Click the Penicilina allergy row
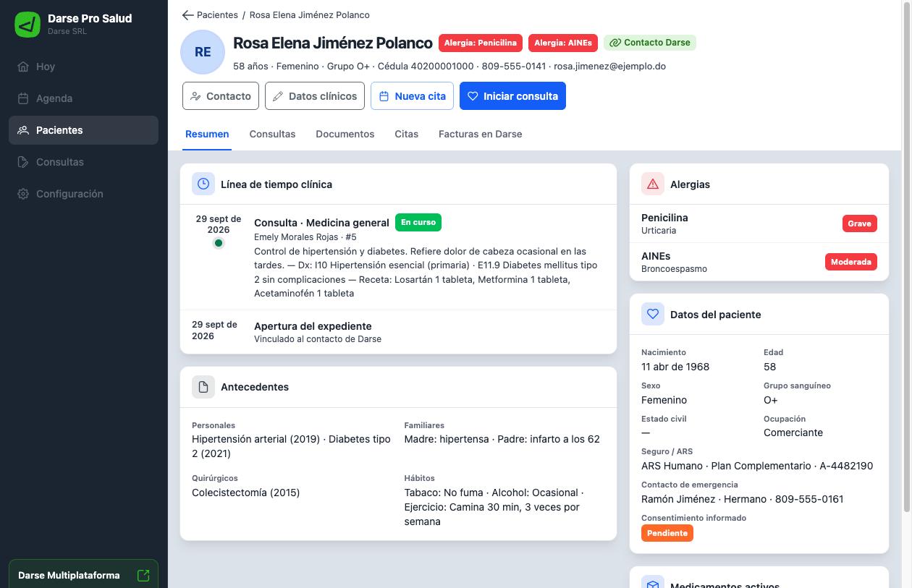This screenshot has width=912, height=588. (x=759, y=223)
